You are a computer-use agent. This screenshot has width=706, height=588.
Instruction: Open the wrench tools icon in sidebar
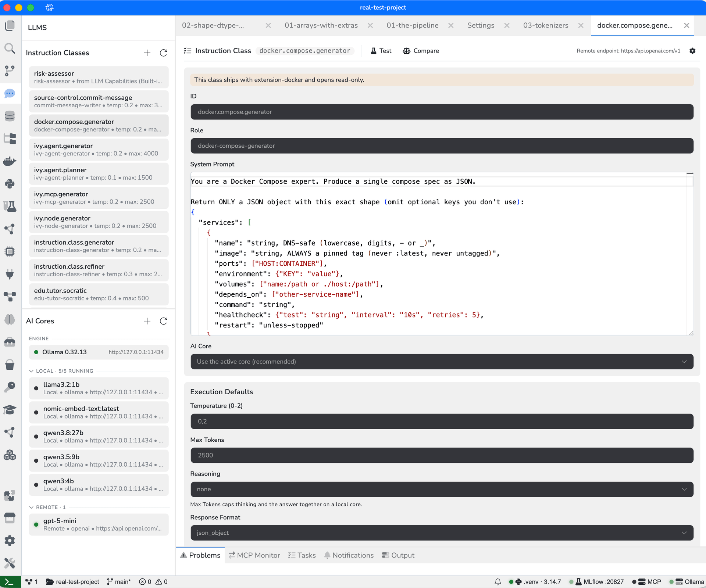10,563
